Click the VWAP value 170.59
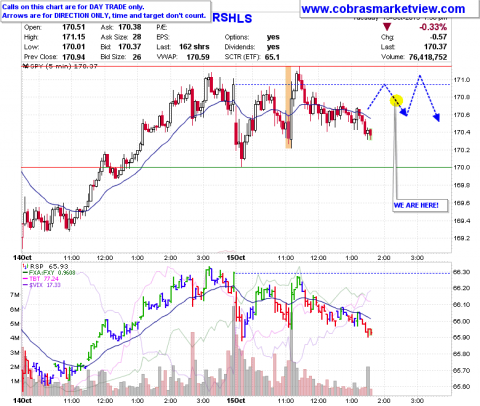The height and width of the screenshot is (406, 480). (x=198, y=57)
